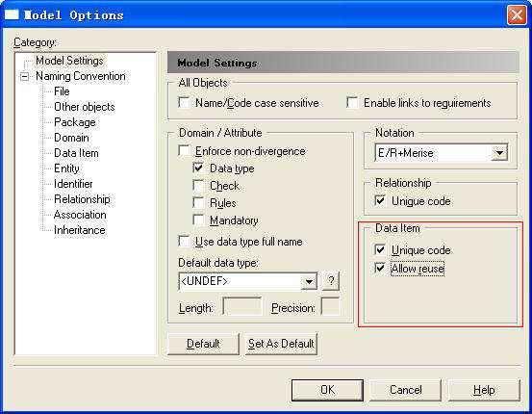Click the question mark data type button

point(331,281)
